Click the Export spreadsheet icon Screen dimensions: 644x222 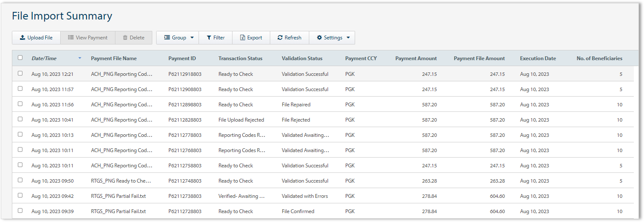click(x=243, y=38)
